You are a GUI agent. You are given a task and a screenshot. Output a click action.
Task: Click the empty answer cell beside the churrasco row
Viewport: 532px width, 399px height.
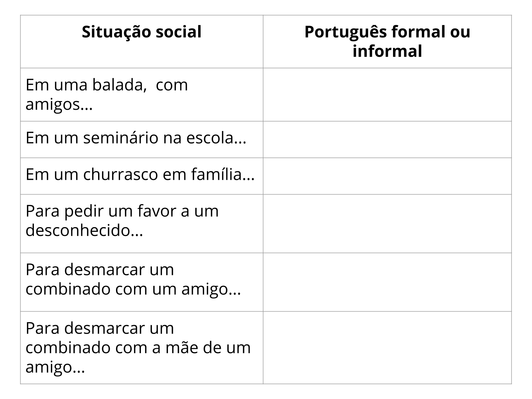point(387,176)
